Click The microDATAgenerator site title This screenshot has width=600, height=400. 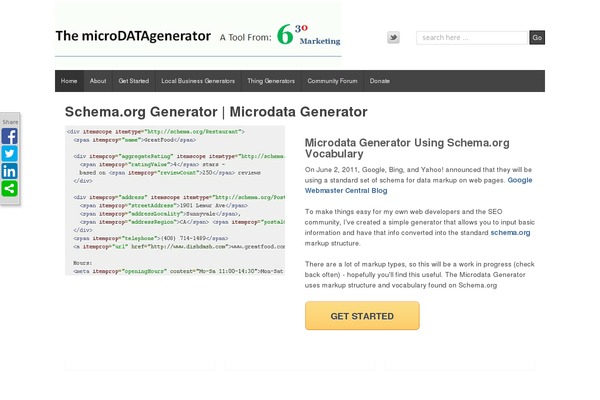(x=133, y=37)
